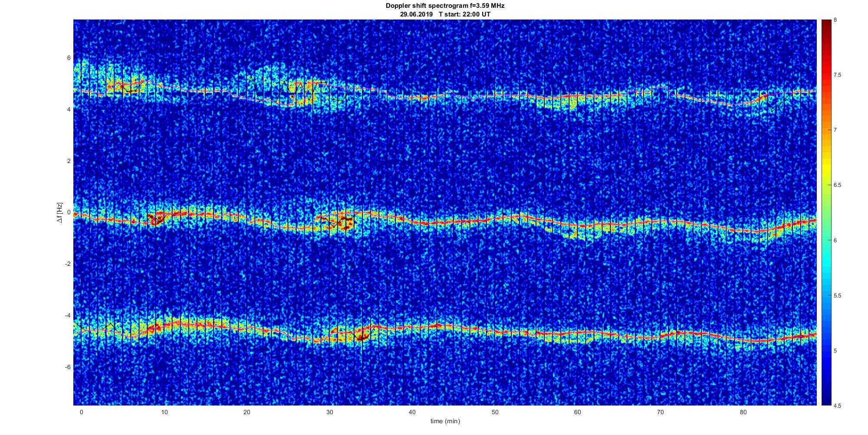Click the colorbar label 5
868x435 pixels.
(835, 351)
